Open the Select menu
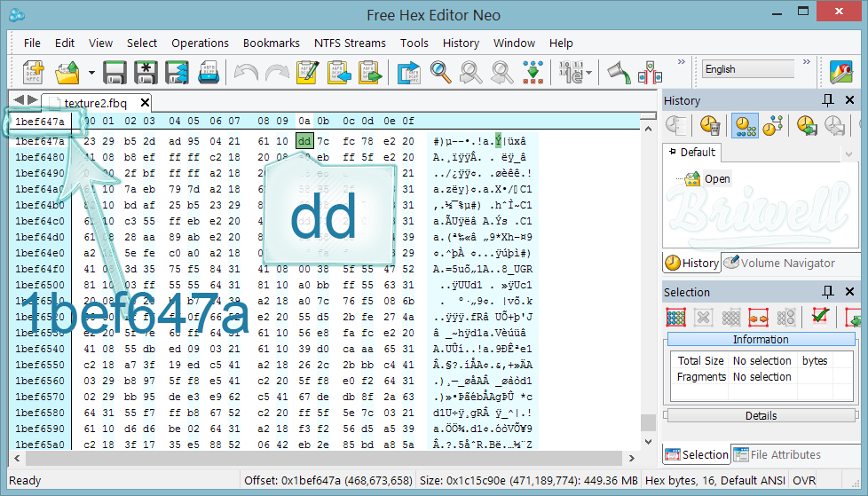This screenshot has width=868, height=496. [142, 43]
